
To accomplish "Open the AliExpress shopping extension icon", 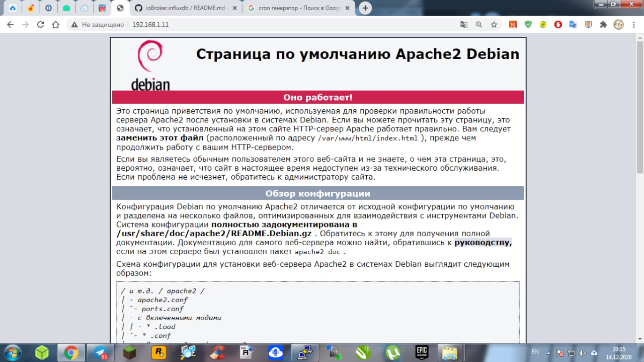I will tap(513, 24).
